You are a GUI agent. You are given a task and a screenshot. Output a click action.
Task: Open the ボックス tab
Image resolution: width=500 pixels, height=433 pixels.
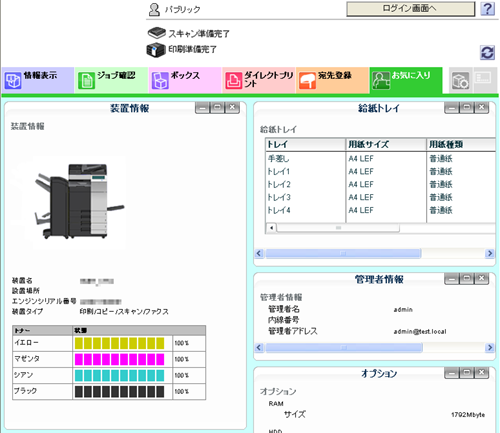coord(185,80)
